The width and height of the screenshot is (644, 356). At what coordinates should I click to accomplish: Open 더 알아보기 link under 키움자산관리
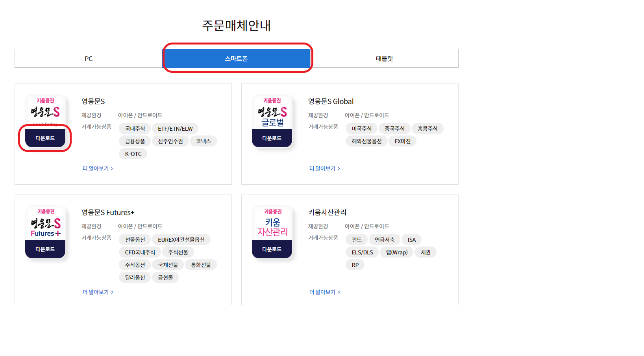325,292
